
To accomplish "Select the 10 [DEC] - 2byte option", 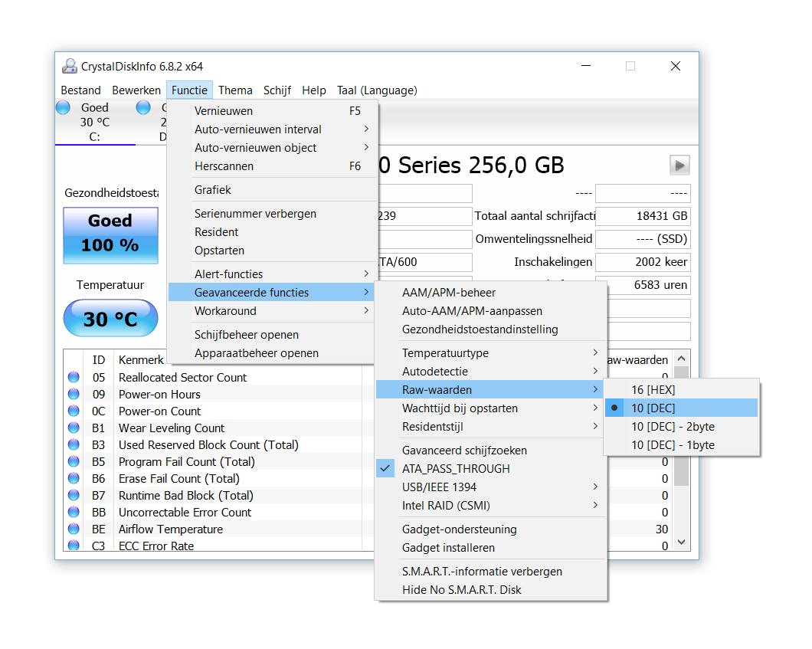I will click(x=673, y=427).
